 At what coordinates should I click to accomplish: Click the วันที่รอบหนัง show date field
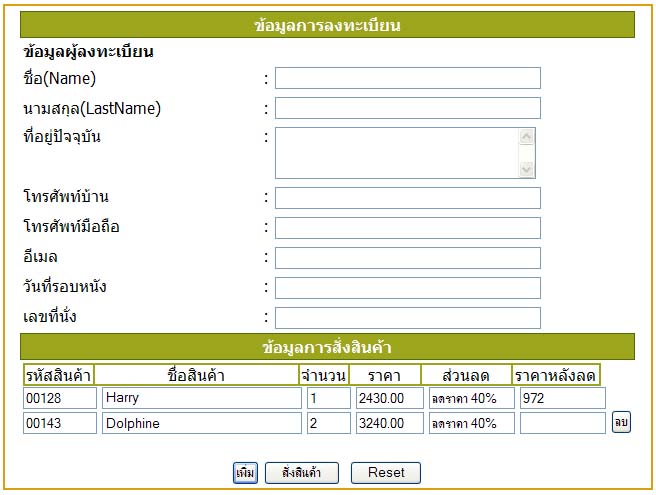pyautogui.click(x=407, y=288)
